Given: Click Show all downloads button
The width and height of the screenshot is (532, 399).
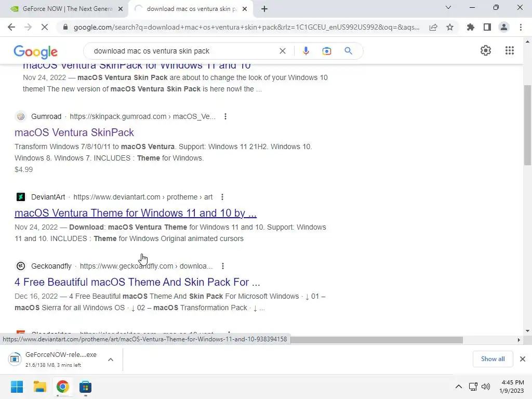Looking at the screenshot, I should tap(493, 359).
